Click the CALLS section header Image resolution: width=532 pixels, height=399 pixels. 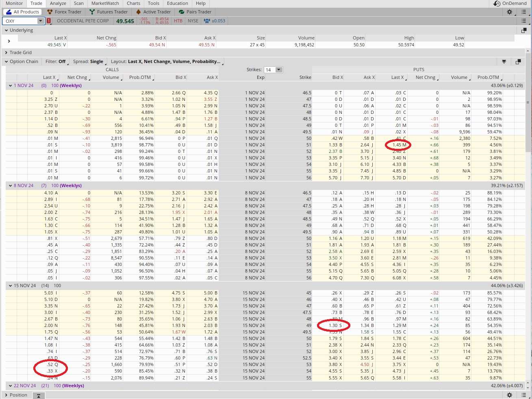pyautogui.click(x=112, y=70)
